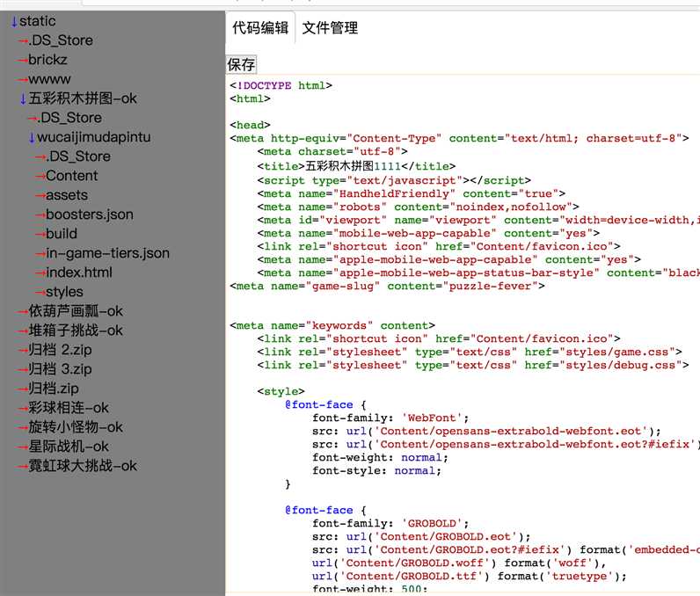Open the 文件管理 tab
700x596 pixels.
[330, 27]
